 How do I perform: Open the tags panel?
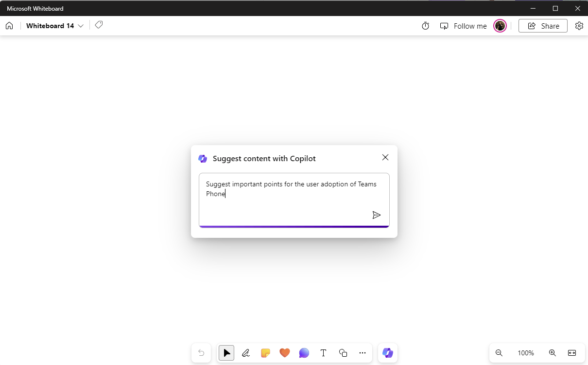coord(99,24)
